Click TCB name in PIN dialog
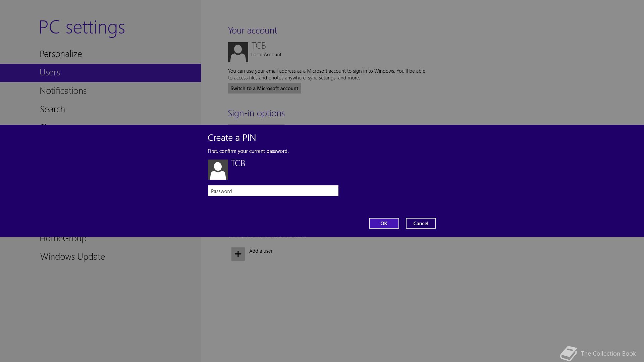The image size is (644, 362). [x=238, y=163]
